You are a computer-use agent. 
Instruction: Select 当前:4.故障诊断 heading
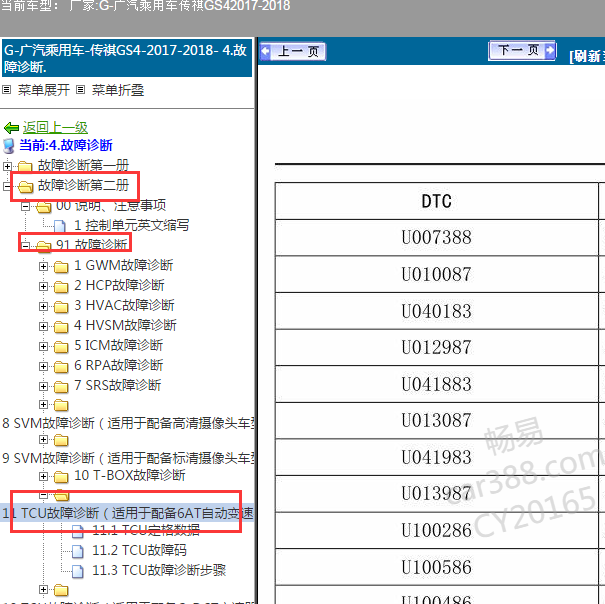pyautogui.click(x=66, y=146)
